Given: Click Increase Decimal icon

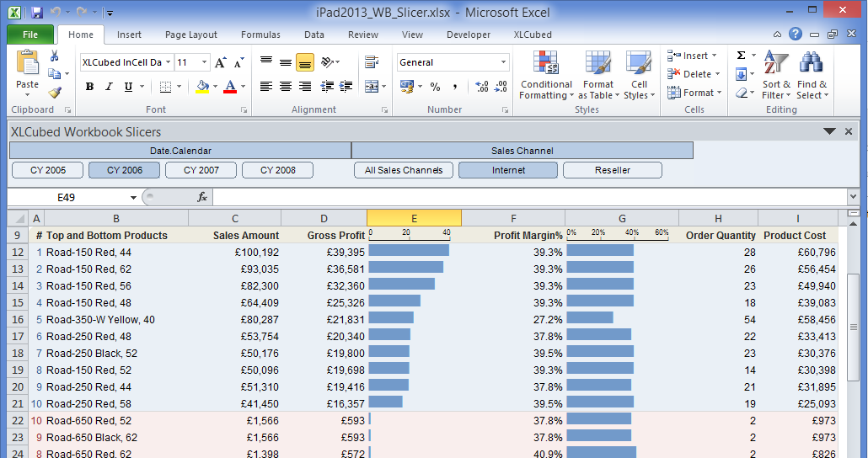Looking at the screenshot, I should point(481,86).
